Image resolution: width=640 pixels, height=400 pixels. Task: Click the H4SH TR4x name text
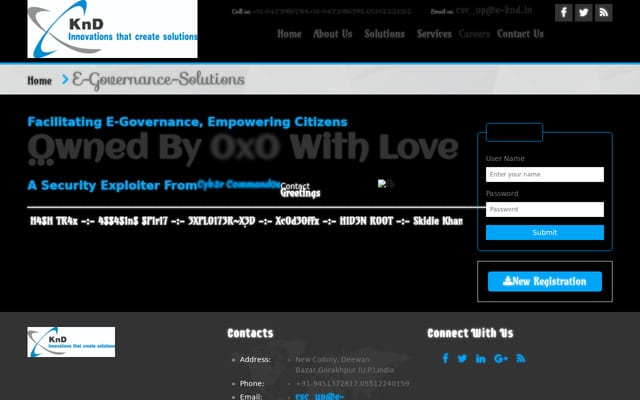pos(54,221)
